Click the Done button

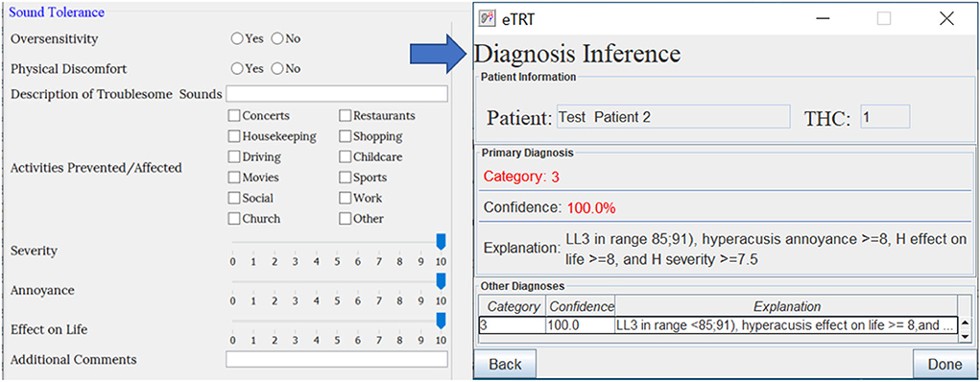tap(944, 365)
